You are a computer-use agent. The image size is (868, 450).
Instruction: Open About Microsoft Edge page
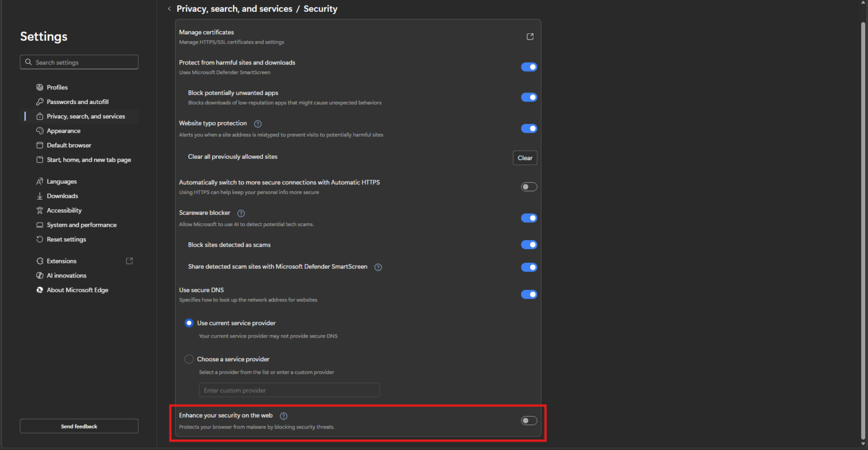point(80,290)
